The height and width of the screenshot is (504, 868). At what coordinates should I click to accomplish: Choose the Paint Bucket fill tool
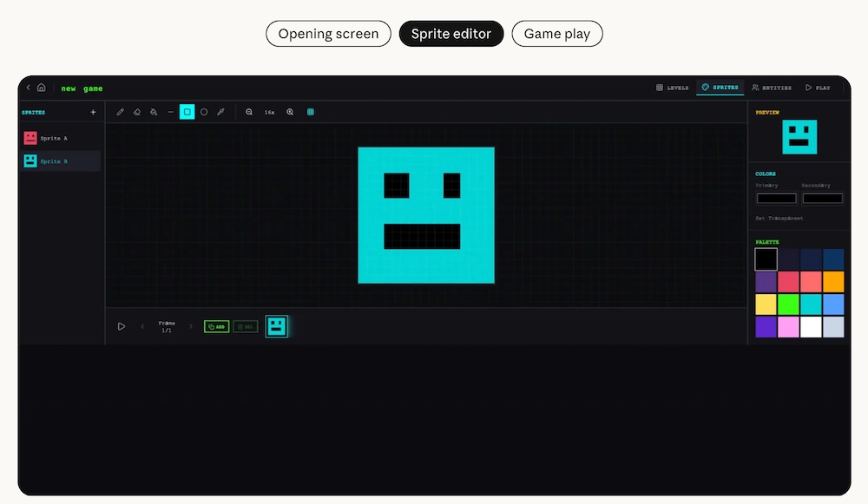(154, 112)
